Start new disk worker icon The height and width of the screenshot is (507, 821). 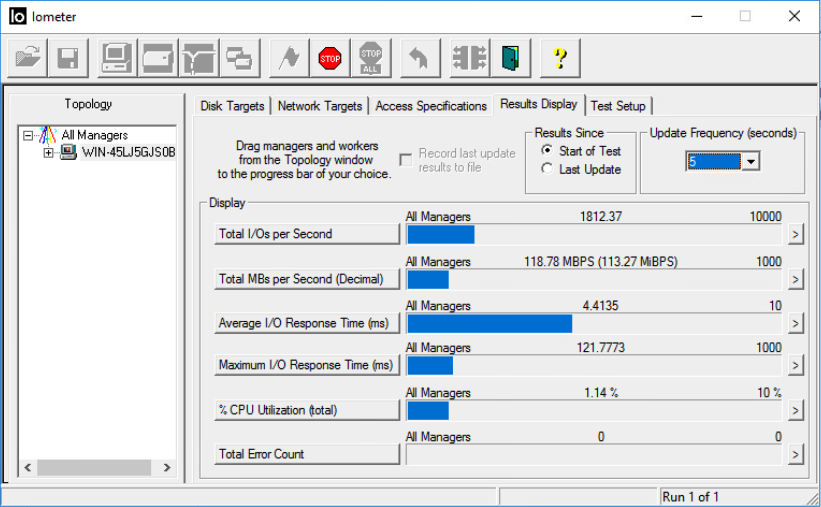(x=158, y=58)
